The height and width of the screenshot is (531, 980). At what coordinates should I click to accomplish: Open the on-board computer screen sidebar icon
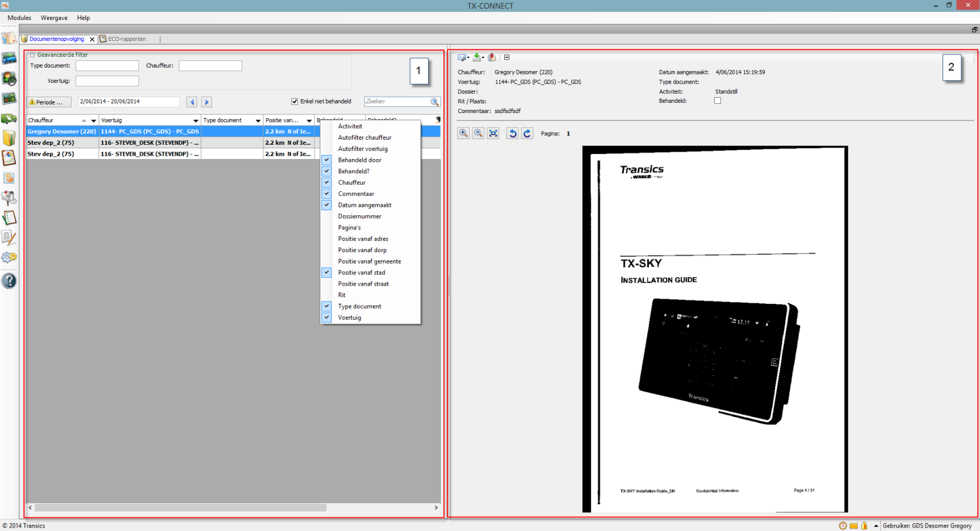(9, 99)
